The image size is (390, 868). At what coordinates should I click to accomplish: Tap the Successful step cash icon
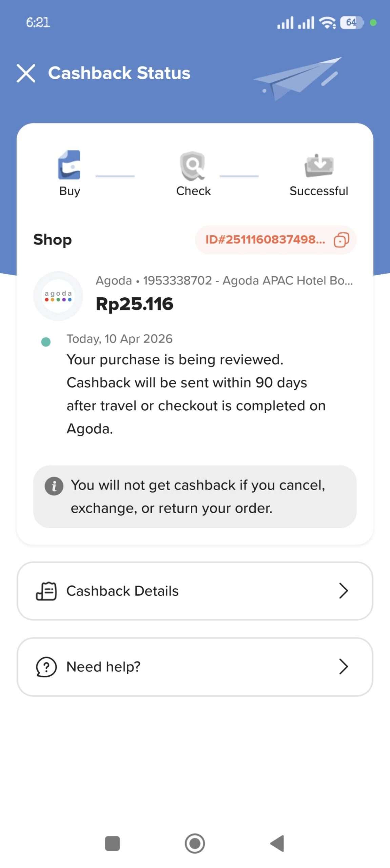click(319, 165)
